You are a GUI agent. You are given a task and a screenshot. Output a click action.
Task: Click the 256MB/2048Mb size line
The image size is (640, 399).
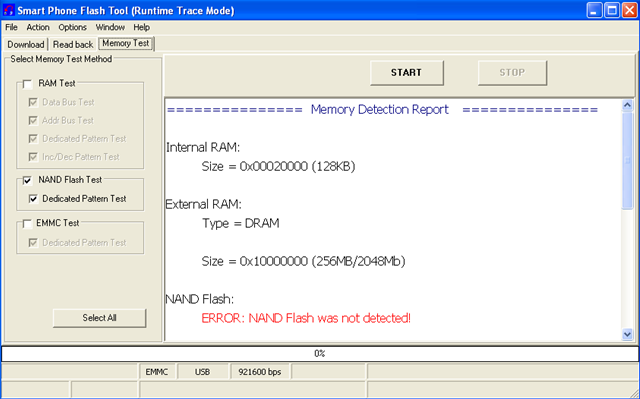[x=303, y=261]
